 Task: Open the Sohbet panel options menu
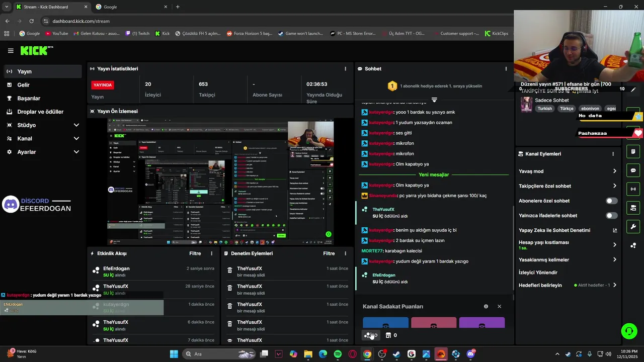coord(506,69)
